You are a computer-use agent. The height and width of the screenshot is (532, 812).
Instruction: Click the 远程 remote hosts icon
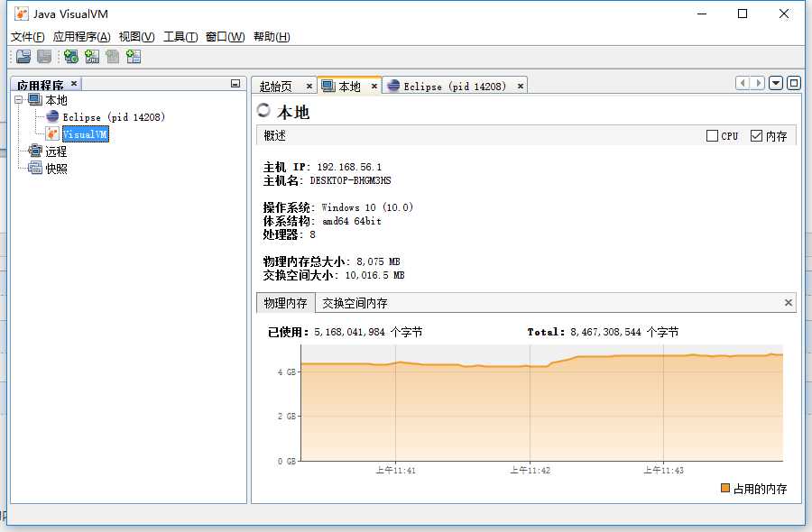[34, 151]
